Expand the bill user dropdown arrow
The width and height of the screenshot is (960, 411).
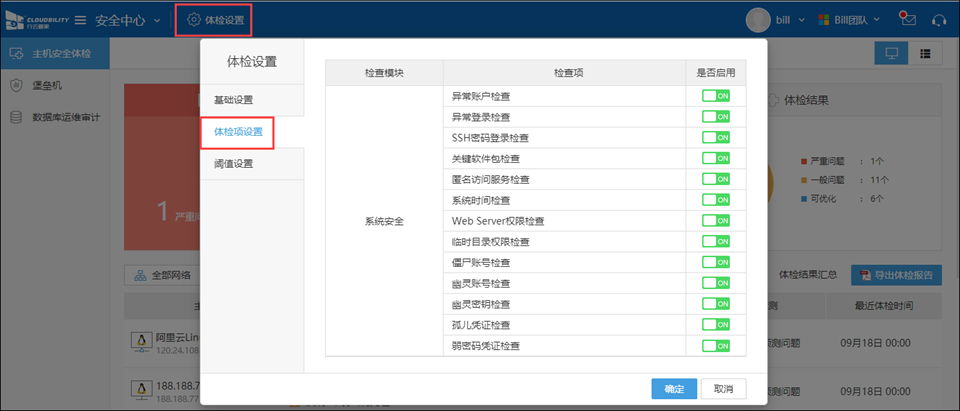point(802,20)
